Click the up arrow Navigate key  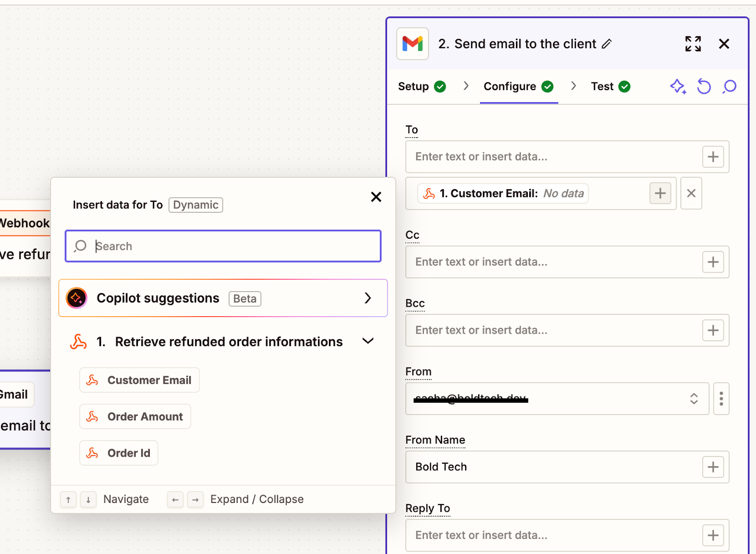tap(69, 499)
